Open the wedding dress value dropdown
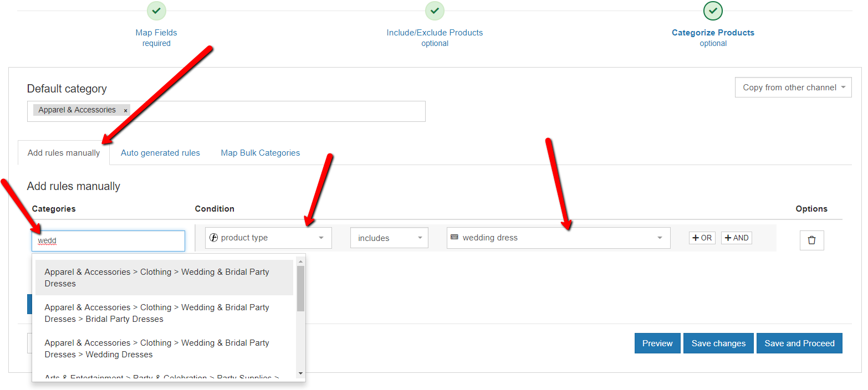Viewport: 868px width, 390px height. [x=558, y=238]
